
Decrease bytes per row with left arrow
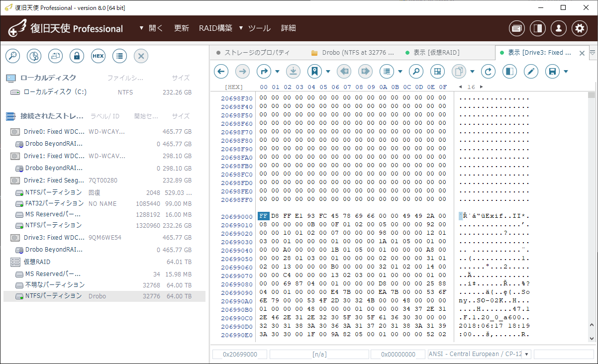[460, 87]
